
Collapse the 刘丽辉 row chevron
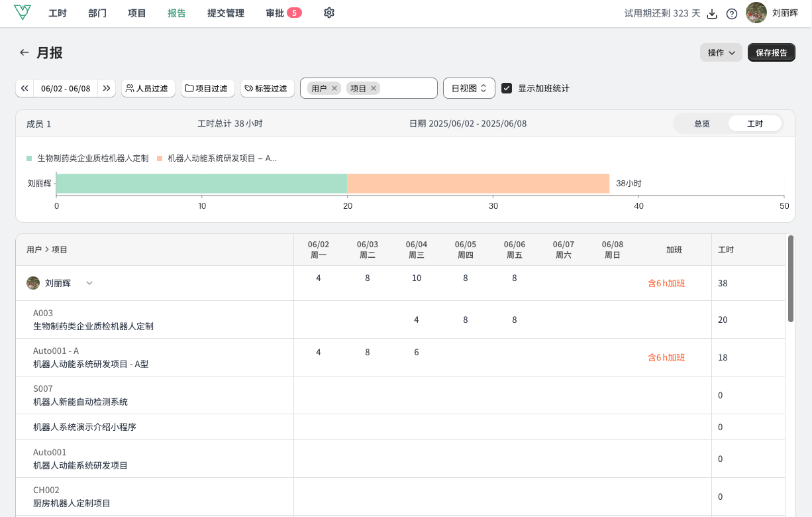tap(89, 283)
